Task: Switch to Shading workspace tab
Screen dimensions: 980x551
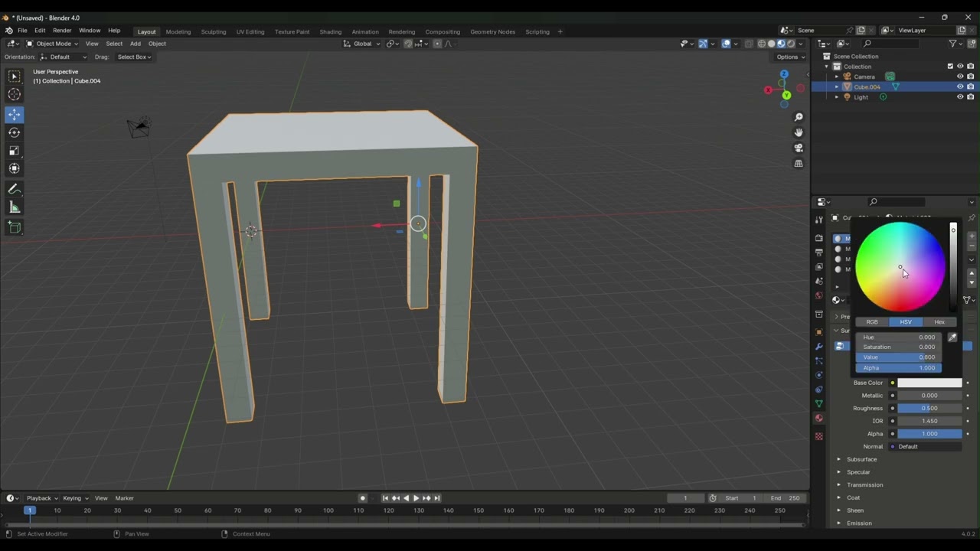Action: coord(331,31)
